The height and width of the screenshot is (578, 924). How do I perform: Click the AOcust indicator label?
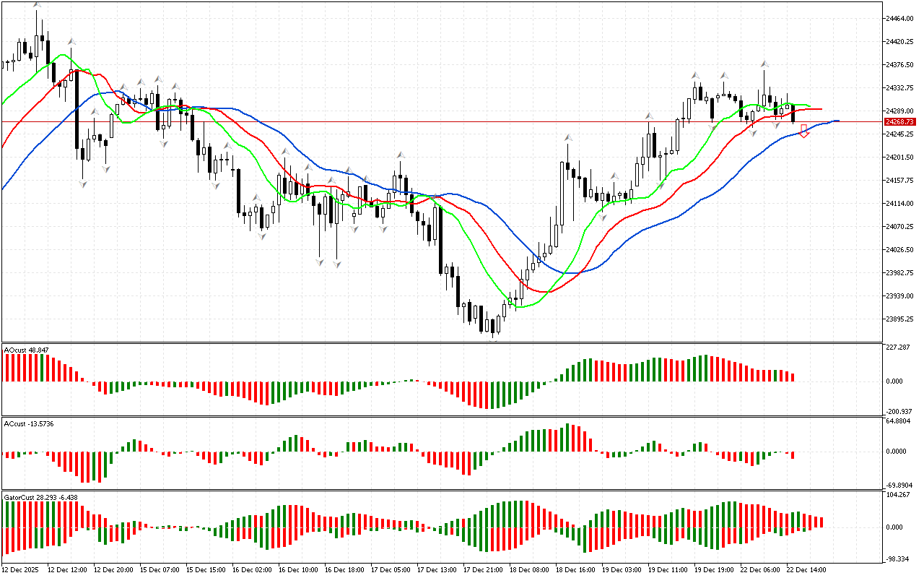coord(27,350)
